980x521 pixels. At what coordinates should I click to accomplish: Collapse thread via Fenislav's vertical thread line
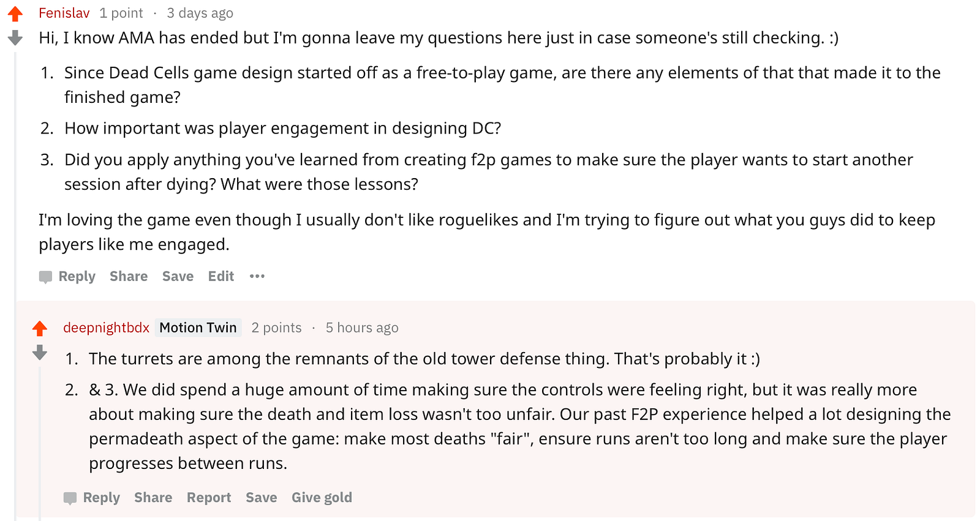click(x=15, y=184)
